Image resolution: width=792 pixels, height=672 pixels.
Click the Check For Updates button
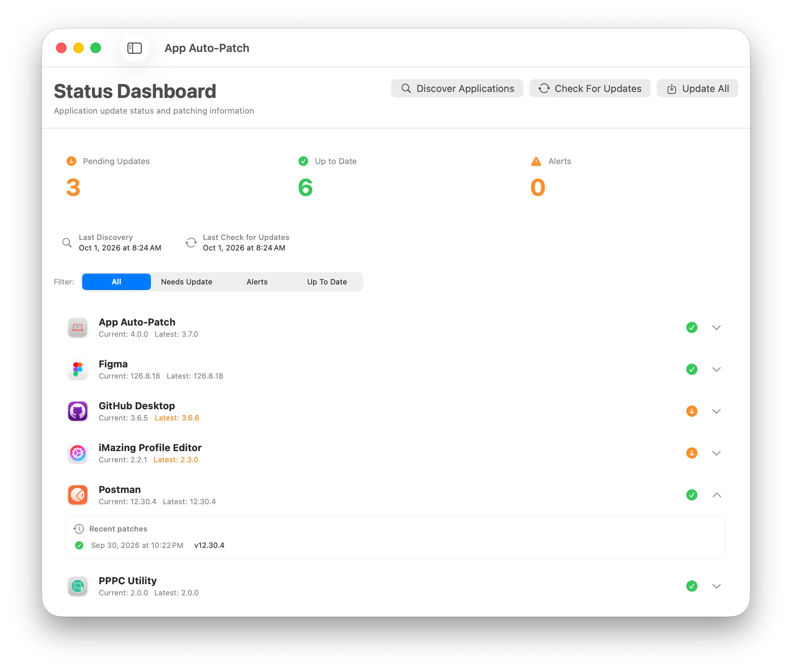coord(590,88)
